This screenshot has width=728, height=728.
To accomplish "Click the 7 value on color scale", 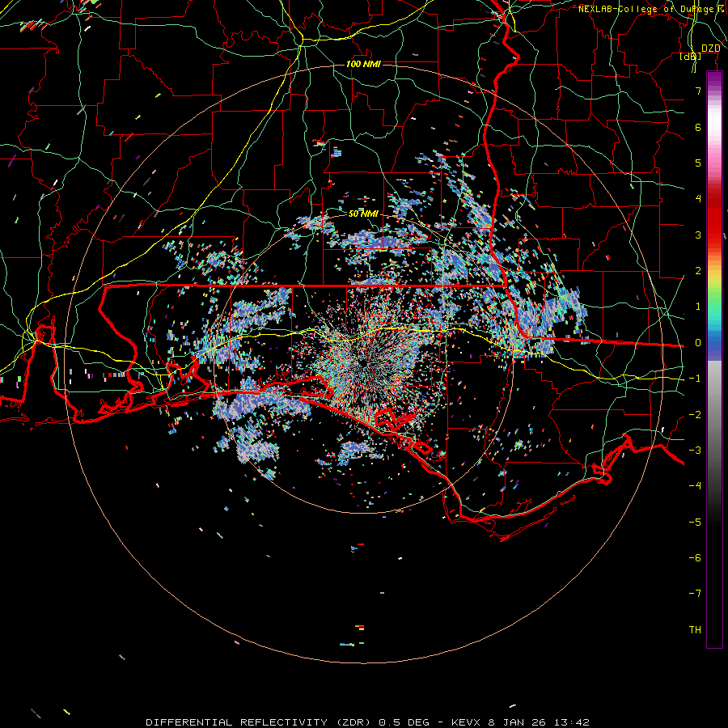I will pyautogui.click(x=698, y=91).
